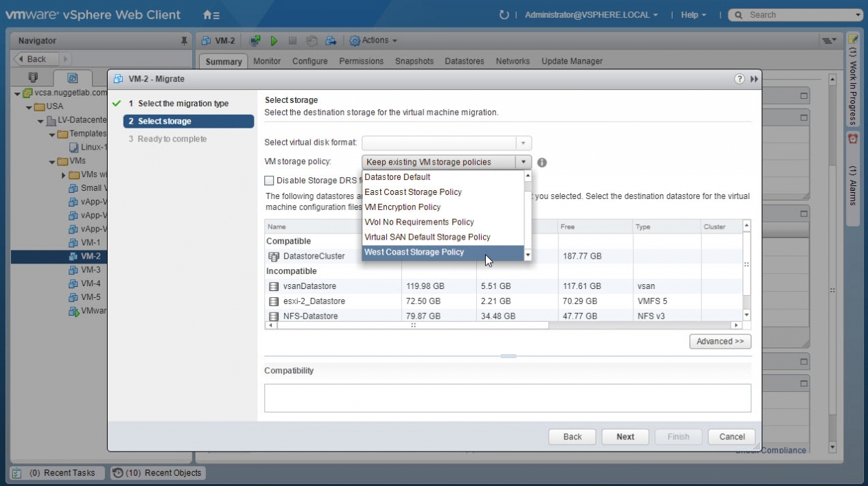Click the refresh icon in the top bar
Screen dimensions: 868x486
click(x=504, y=14)
